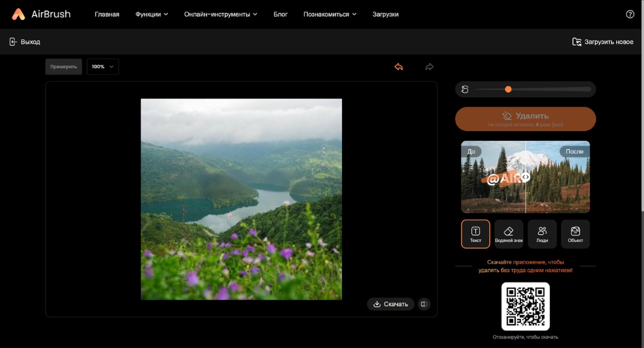Screen dimensions: 644x348
Task: Open the Блог page
Action: (x=281, y=14)
